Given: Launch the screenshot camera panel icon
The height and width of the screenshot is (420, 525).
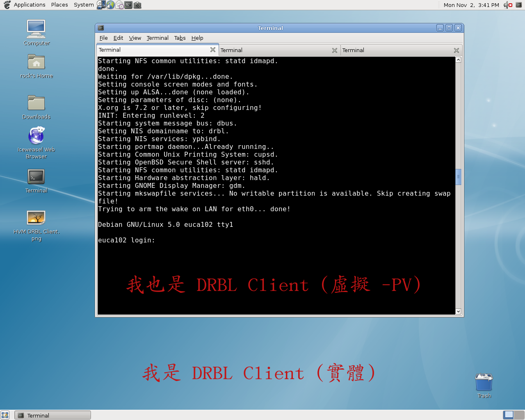Looking at the screenshot, I should 137,5.
